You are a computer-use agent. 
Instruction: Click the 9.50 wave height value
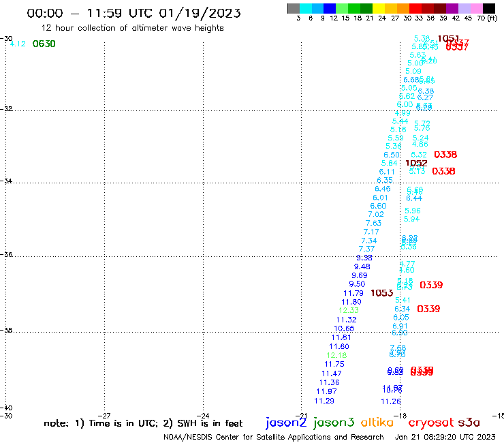(357, 284)
